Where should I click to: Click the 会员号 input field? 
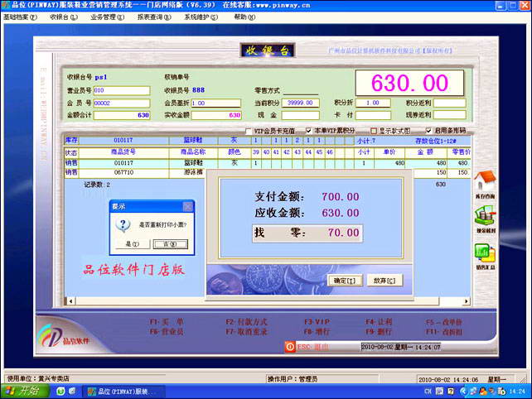click(122, 103)
